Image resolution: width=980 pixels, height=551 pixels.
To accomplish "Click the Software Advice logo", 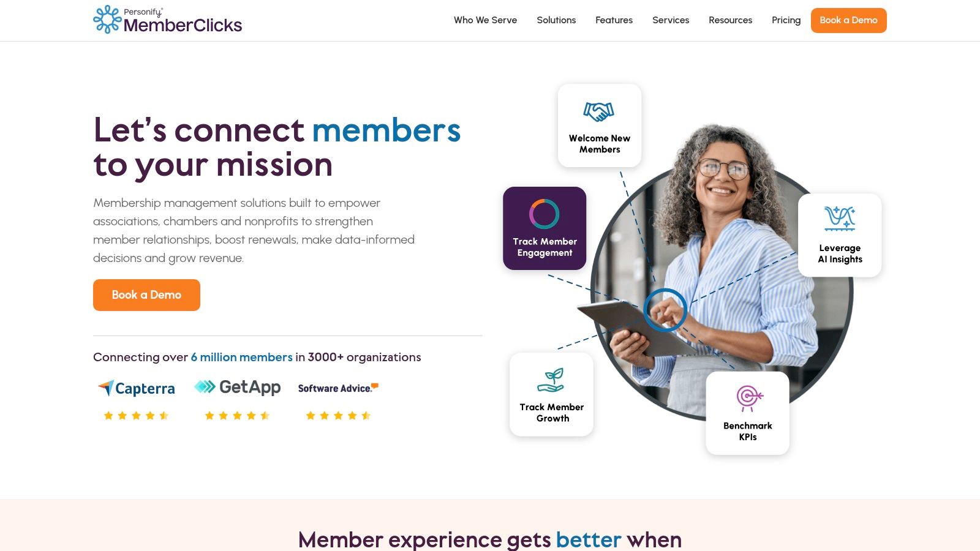I will pyautogui.click(x=338, y=388).
